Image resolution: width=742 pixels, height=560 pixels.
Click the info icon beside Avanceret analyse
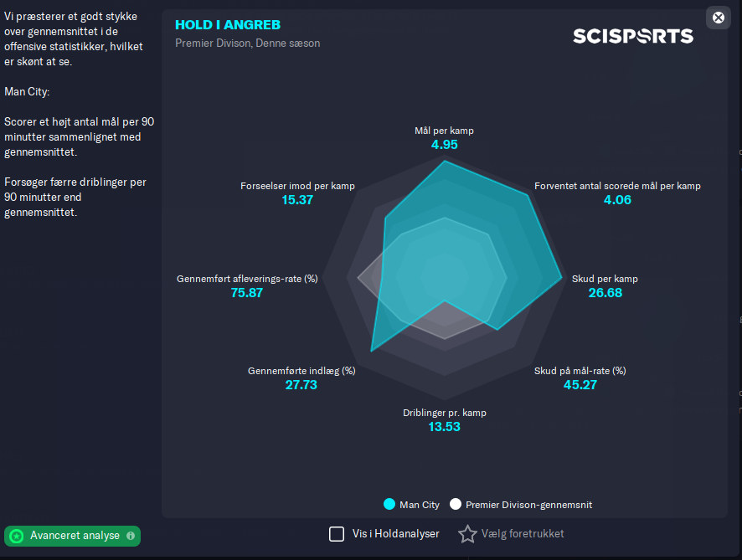[130, 536]
